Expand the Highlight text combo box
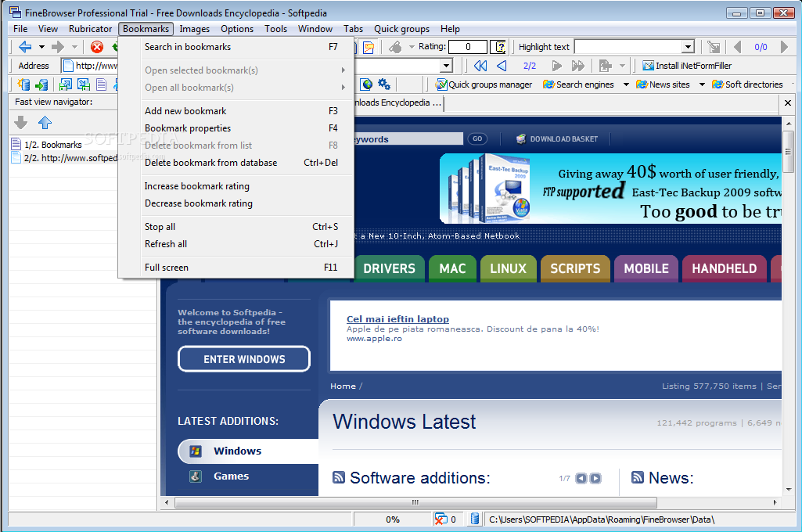 click(689, 47)
